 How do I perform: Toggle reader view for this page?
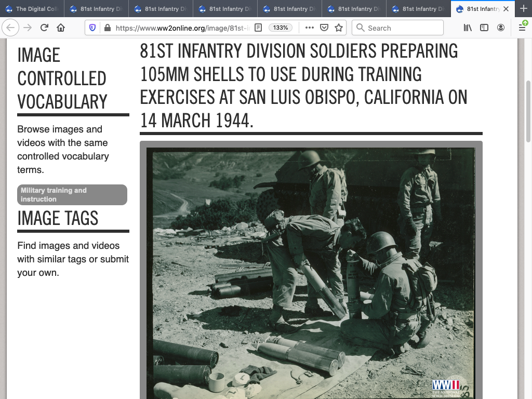pos(258,28)
